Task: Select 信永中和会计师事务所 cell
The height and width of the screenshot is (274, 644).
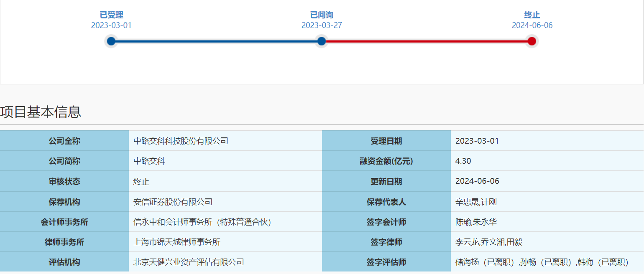Action: click(225, 222)
